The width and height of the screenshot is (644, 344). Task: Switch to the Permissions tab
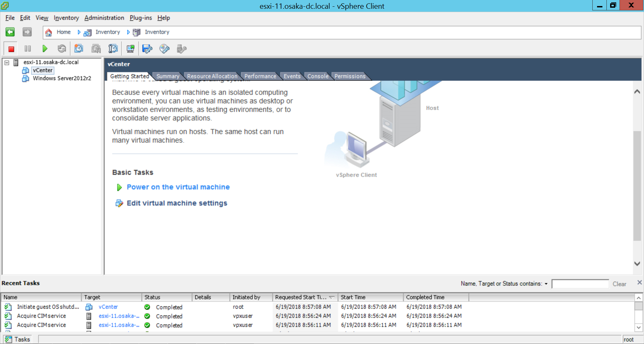[350, 76]
